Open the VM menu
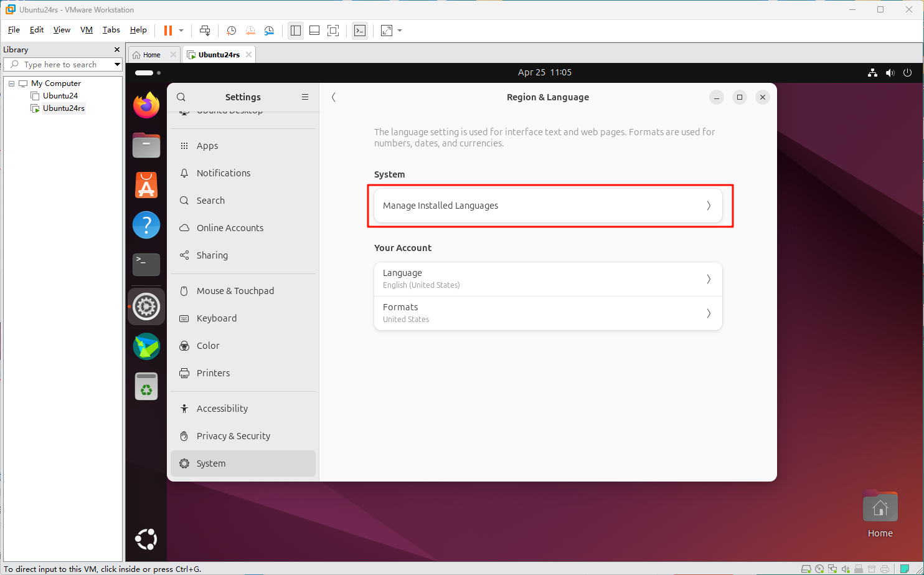Viewport: 924px width, 575px height. (87, 30)
